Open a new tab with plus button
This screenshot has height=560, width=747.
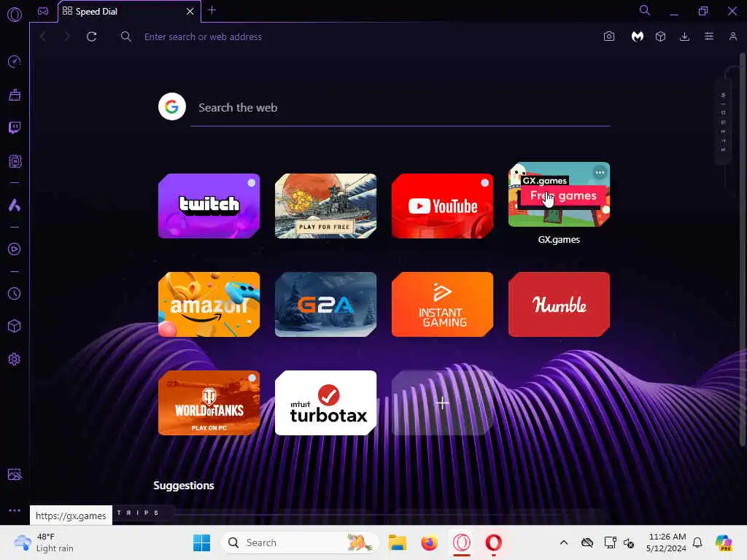tap(212, 10)
